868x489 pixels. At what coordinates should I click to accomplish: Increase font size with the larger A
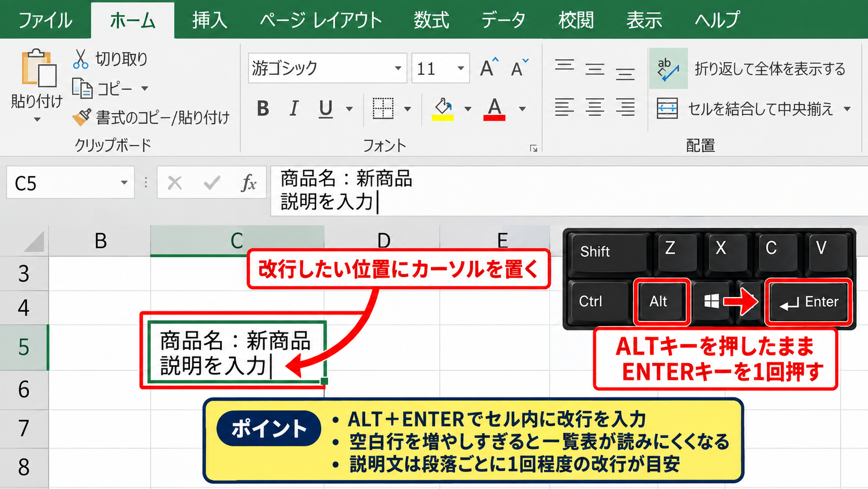coord(489,68)
